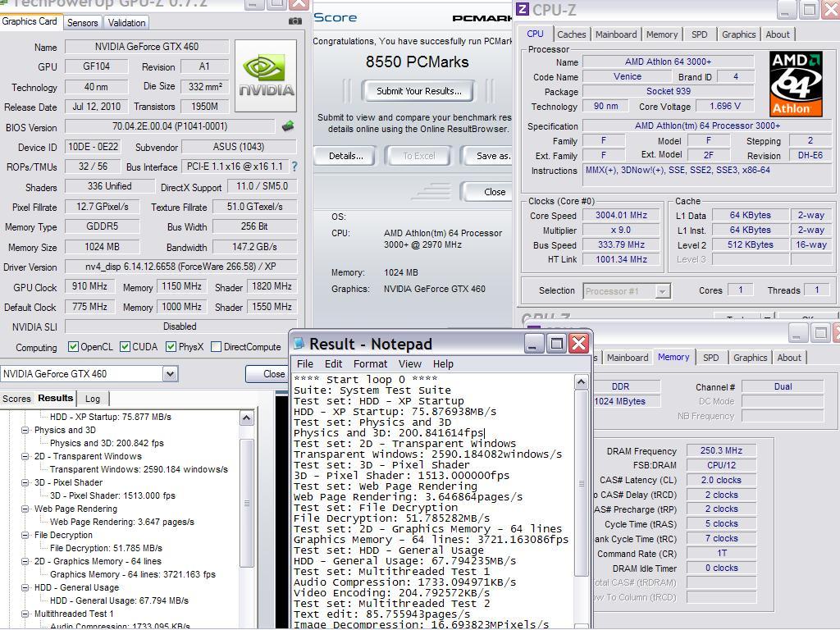Click the GPU-Z screenshot camera icon
840x630 pixels.
point(295,21)
